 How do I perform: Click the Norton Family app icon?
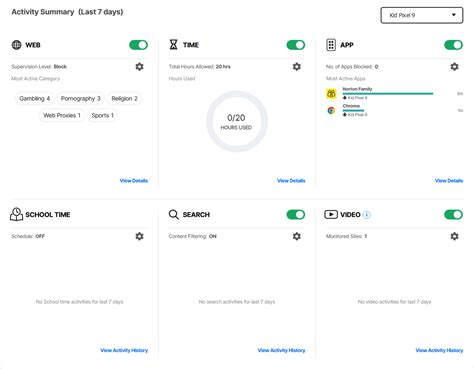[331, 93]
